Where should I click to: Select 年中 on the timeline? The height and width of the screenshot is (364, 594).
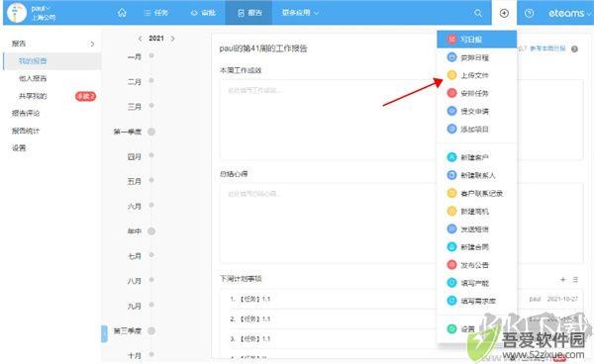click(x=134, y=231)
